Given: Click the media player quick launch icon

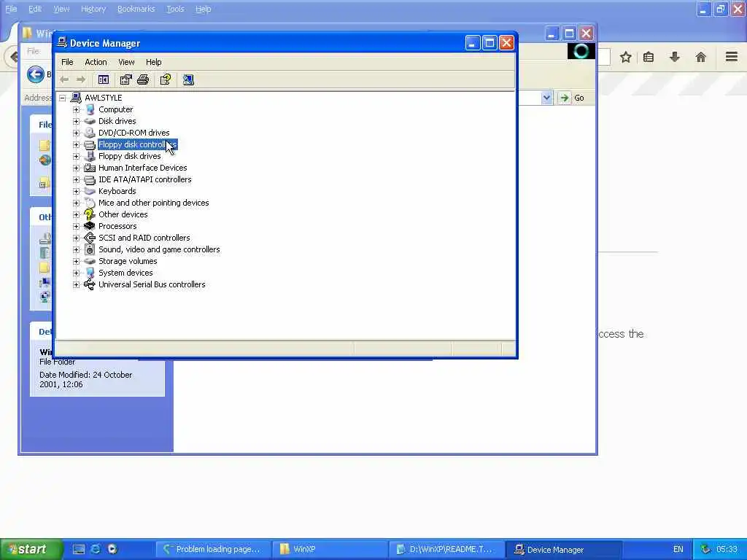Looking at the screenshot, I should (x=112, y=549).
